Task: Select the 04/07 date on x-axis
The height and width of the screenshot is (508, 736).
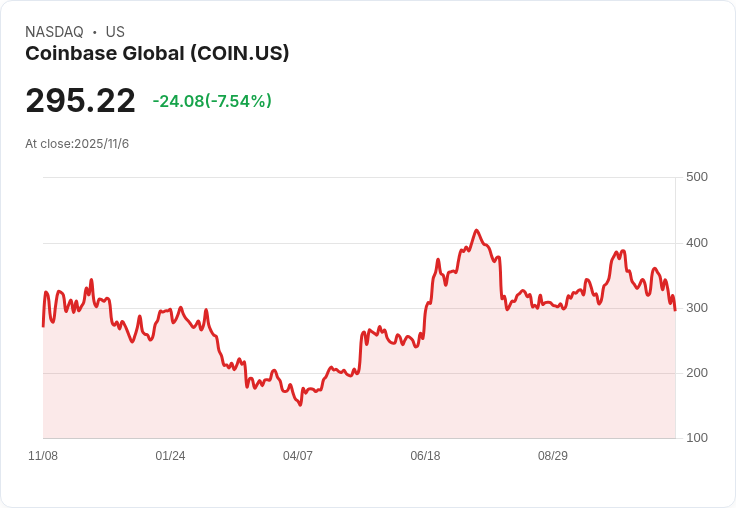Action: 298,456
